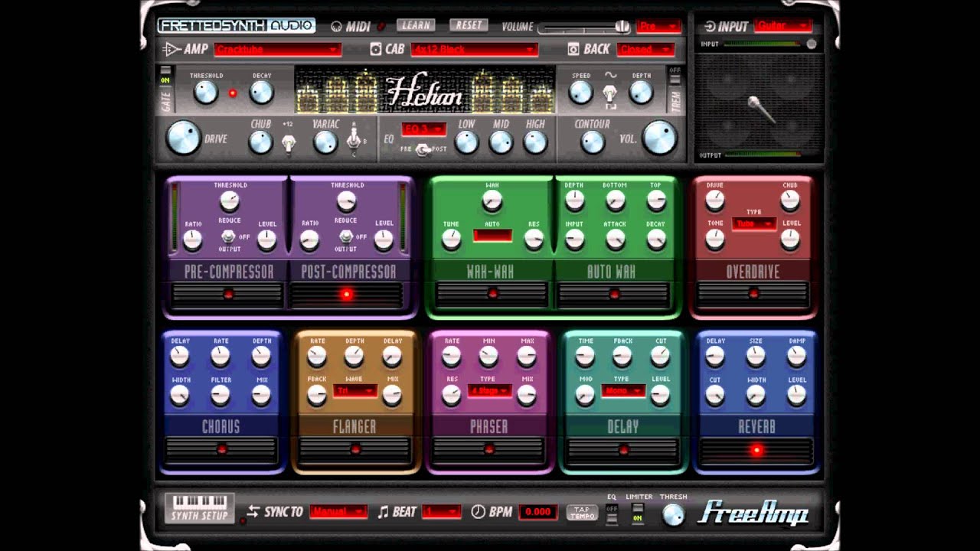
Task: Click the amp triangle icon beside AMP
Action: click(x=171, y=49)
